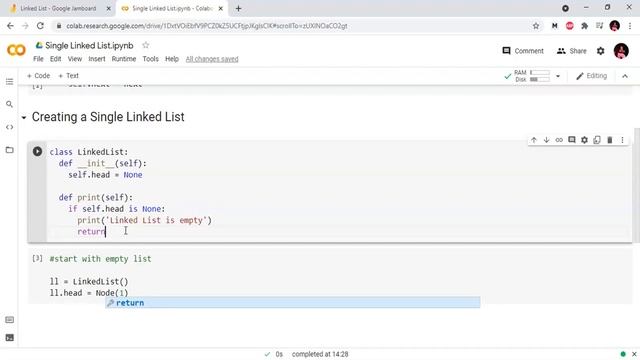Screen dimensions: 640x360
Task: Click the def print(self): line
Action: pyautogui.click(x=96, y=197)
